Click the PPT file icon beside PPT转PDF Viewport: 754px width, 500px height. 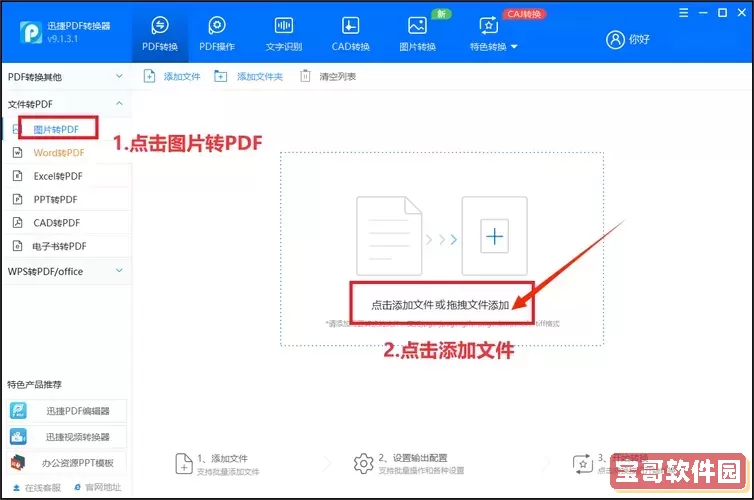click(x=17, y=199)
